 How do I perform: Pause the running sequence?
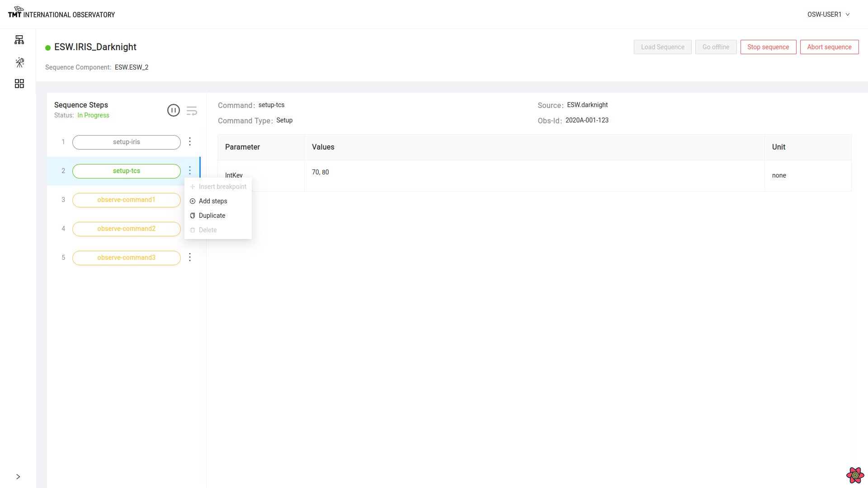point(174,110)
